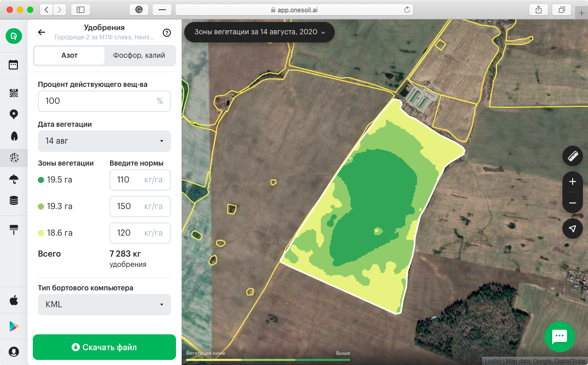Open the calendar icon in sidebar
The image size is (588, 365).
[13, 64]
